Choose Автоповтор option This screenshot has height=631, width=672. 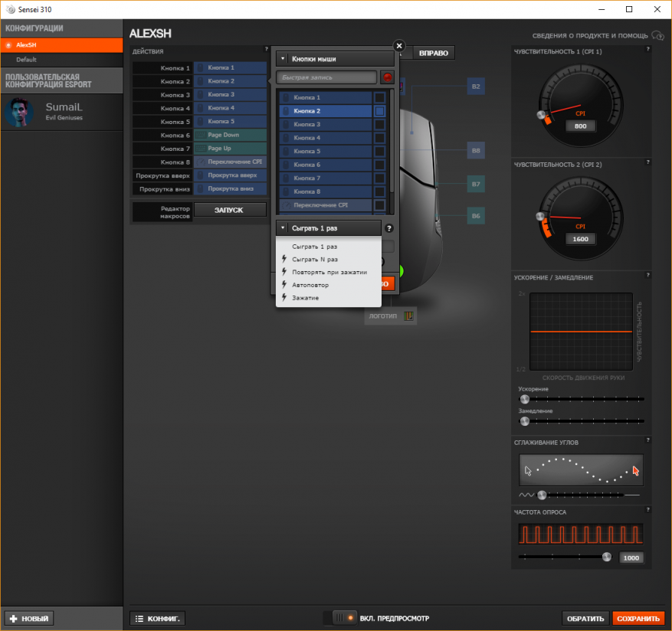coord(328,286)
